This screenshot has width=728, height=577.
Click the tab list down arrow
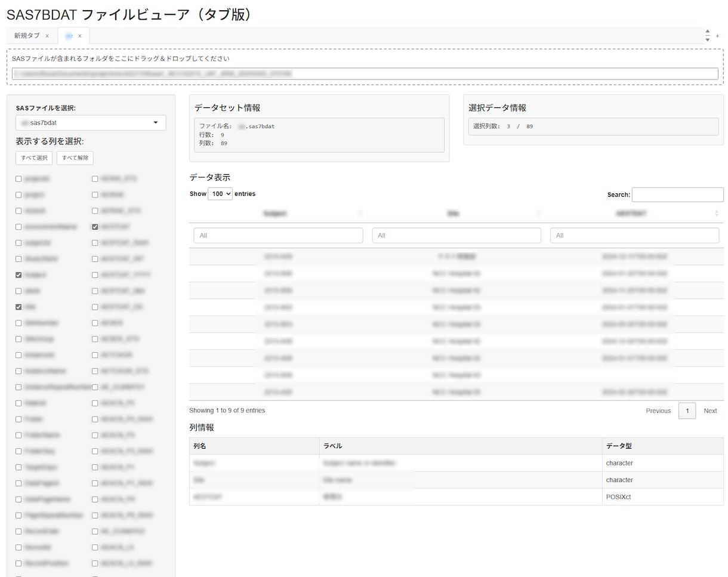(x=708, y=39)
